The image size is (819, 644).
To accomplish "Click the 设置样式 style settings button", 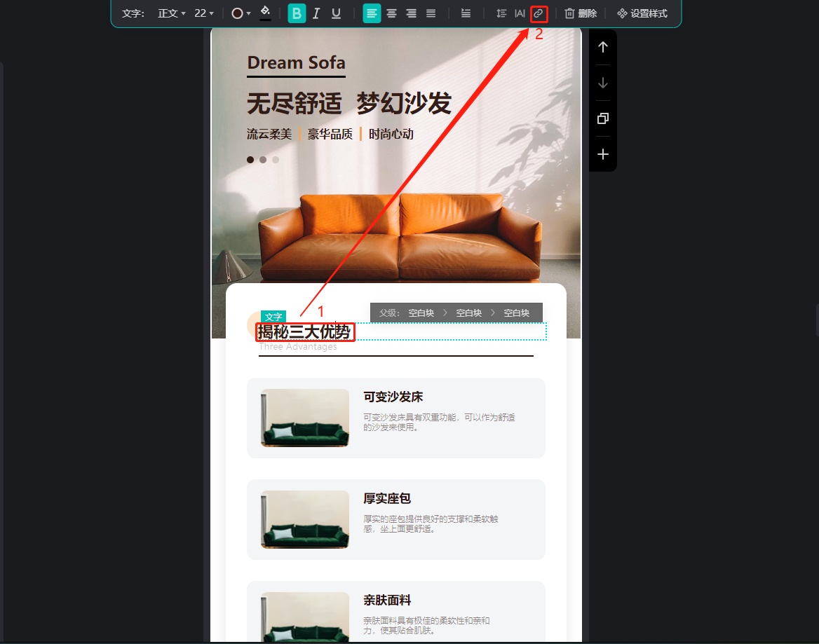I will click(x=642, y=13).
